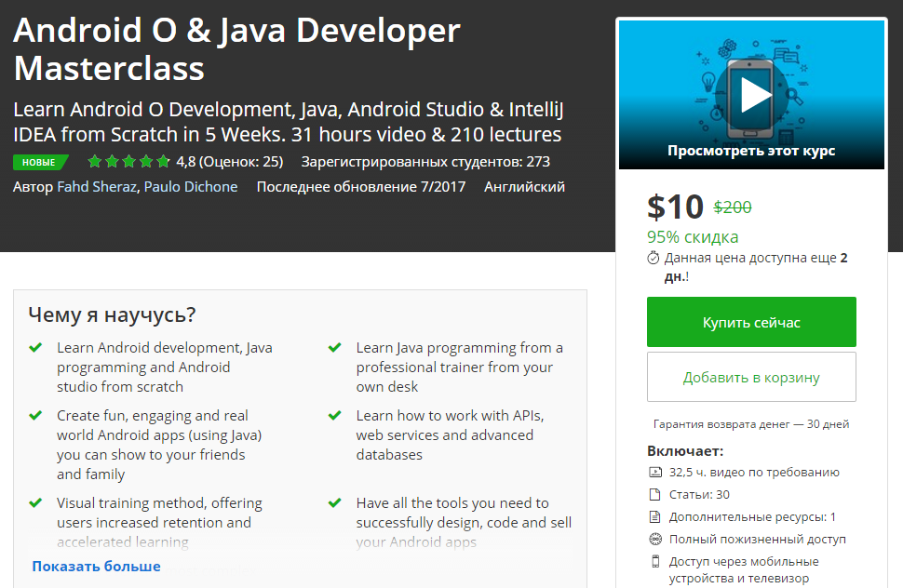The image size is (903, 588).
Task: Click the file icon beside Дополнительные ресурсы
Action: 654,516
